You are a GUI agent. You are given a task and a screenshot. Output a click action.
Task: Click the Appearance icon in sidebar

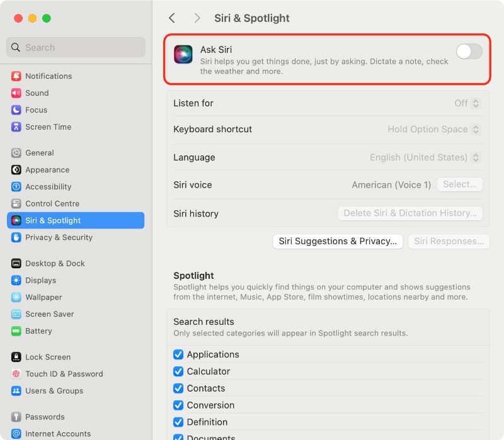[x=16, y=169]
